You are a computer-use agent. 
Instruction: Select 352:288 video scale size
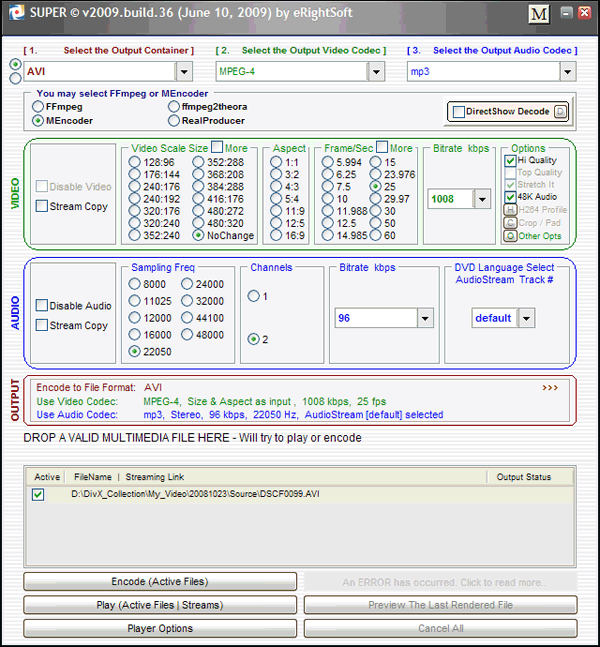point(198,162)
